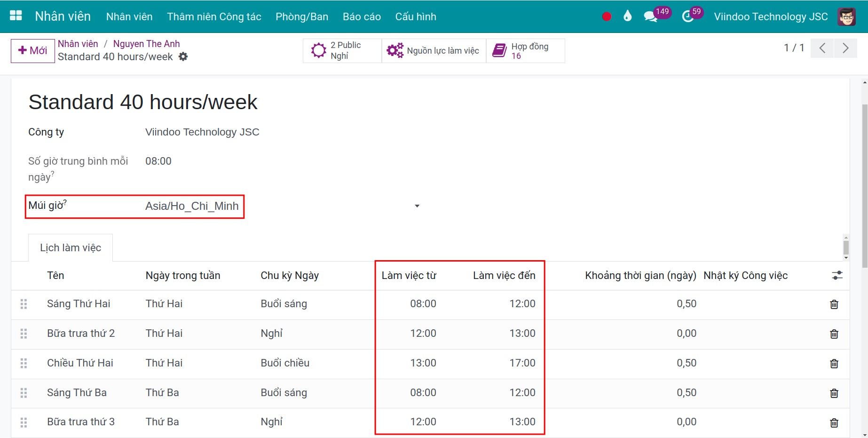Open the Phòng/Ban menu

(x=302, y=16)
